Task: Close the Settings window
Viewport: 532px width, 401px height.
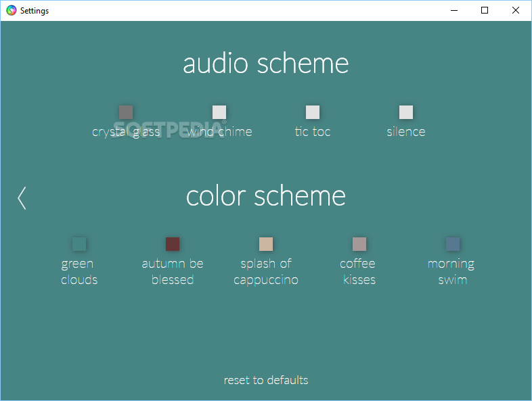Action: point(516,11)
